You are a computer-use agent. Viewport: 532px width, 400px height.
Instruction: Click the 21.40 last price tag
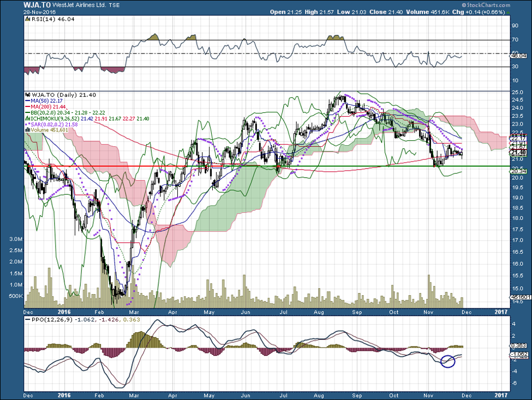519,153
